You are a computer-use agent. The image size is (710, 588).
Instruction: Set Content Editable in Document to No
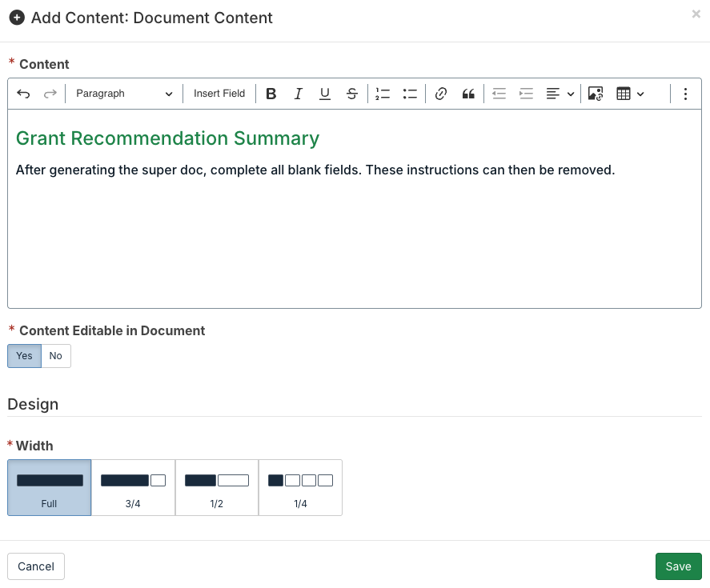(x=56, y=356)
